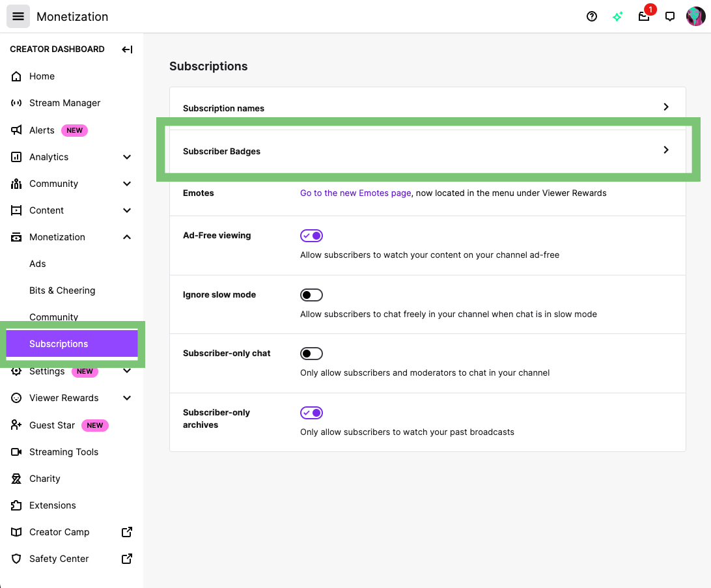Viewport: 711px width, 588px height.
Task: Open the hamburger navigation menu
Action: (x=18, y=16)
